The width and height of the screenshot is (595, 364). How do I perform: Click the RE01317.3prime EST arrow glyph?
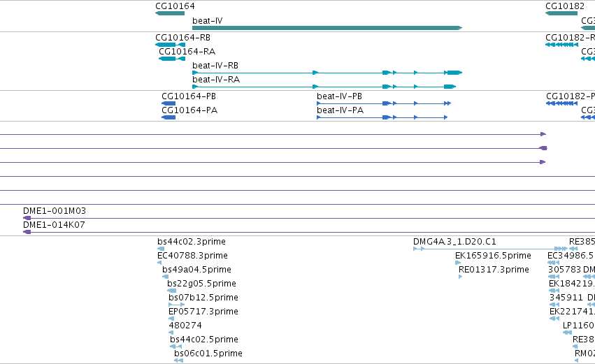461,277
